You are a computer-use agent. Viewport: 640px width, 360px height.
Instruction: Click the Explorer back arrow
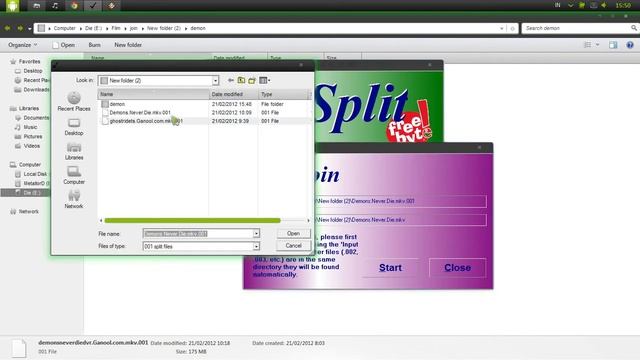(x=7, y=28)
